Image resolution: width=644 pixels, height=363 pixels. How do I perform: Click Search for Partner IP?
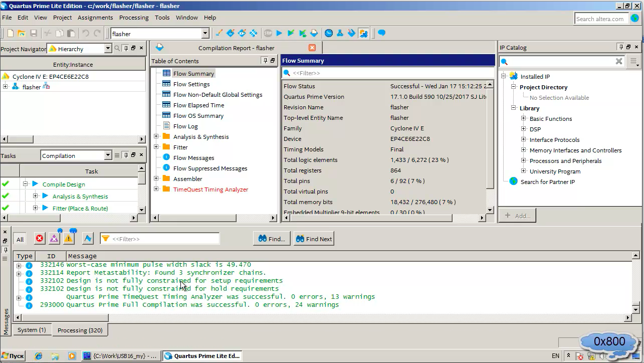pyautogui.click(x=548, y=182)
